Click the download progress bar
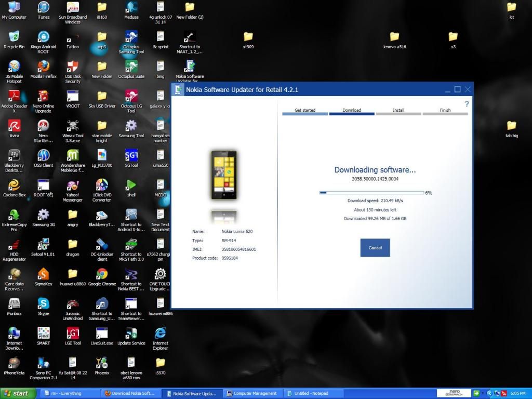Viewport: 532px width, 399px height. tap(372, 192)
